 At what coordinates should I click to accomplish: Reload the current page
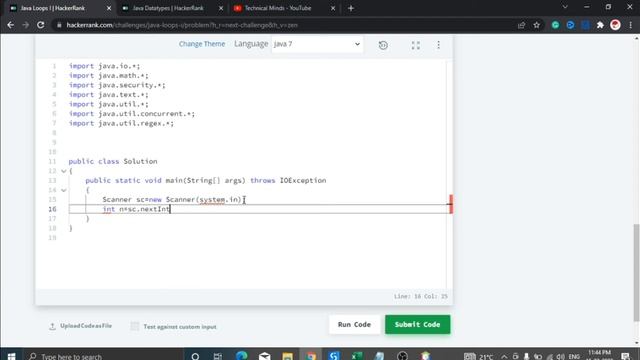(40, 25)
